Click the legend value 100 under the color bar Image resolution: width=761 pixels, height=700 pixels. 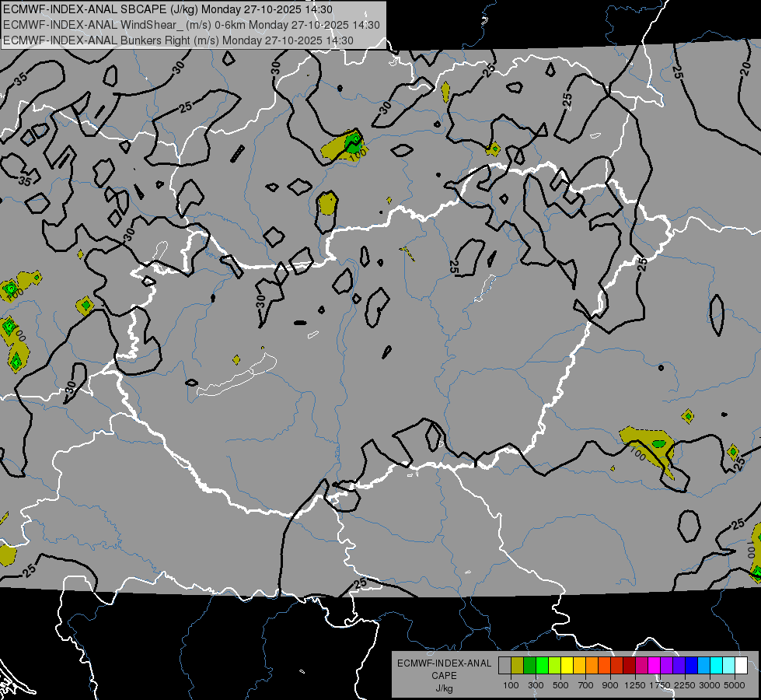click(511, 685)
